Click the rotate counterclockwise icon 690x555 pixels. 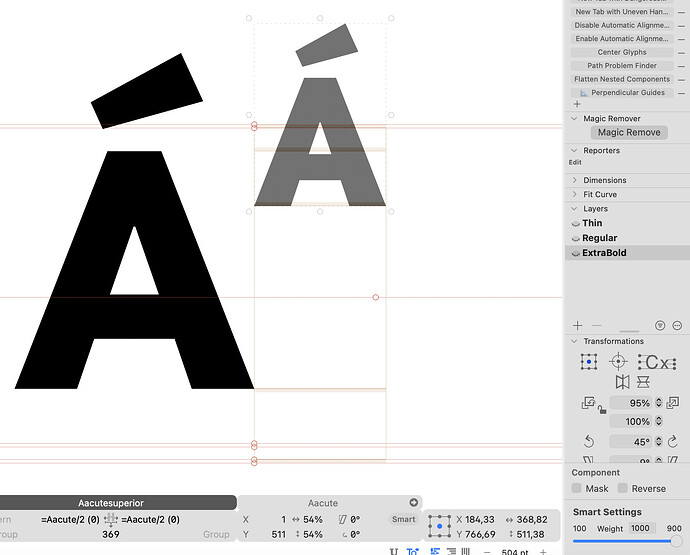[589, 441]
